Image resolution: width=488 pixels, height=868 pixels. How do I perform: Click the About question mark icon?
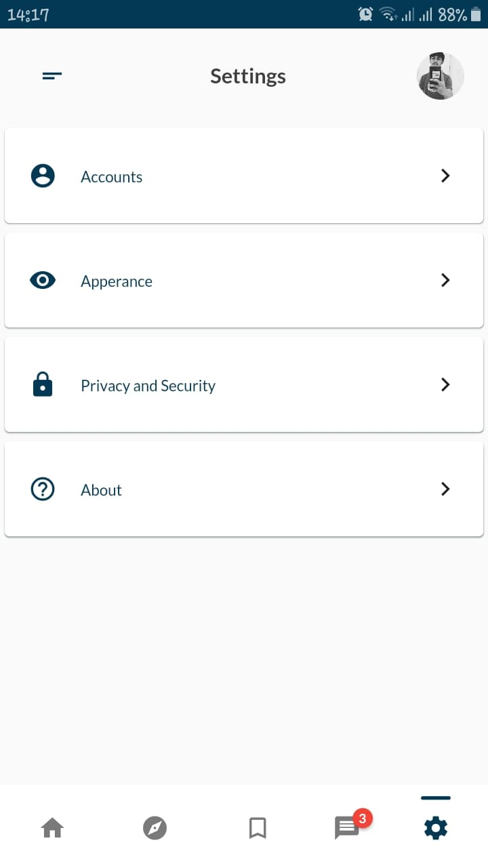pyautogui.click(x=43, y=489)
